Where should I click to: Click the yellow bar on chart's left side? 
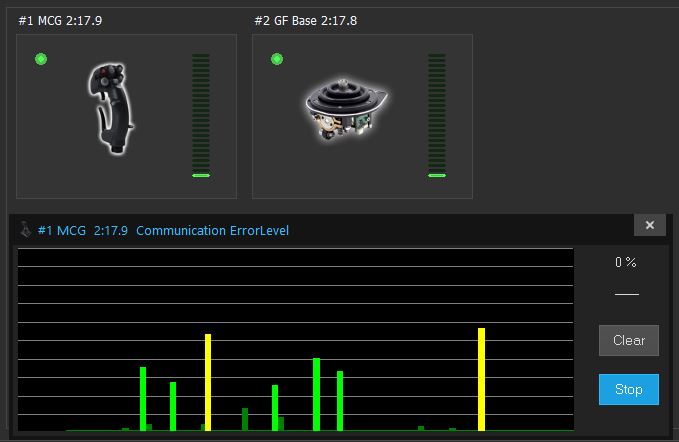coord(208,382)
